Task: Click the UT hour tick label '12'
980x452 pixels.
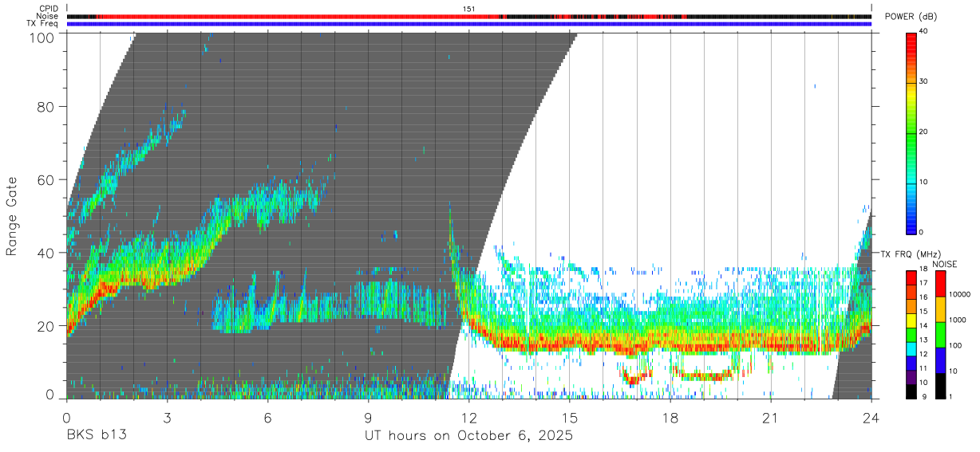Action: (x=468, y=417)
